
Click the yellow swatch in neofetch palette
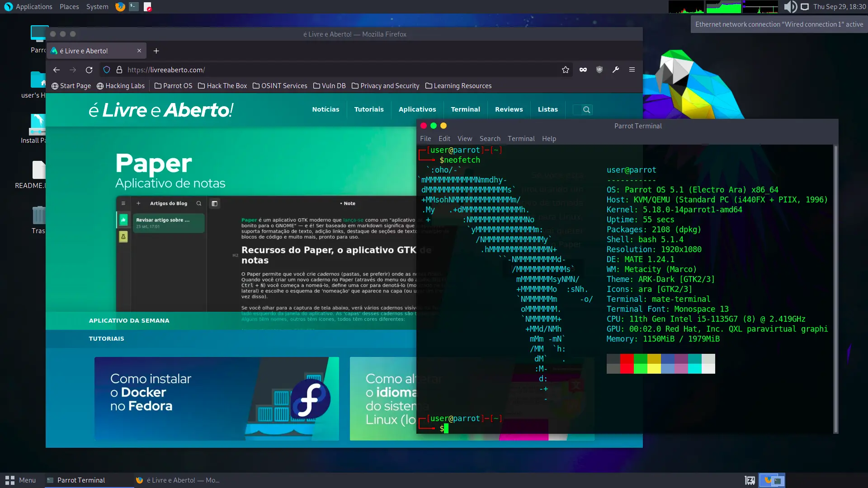pos(654,364)
